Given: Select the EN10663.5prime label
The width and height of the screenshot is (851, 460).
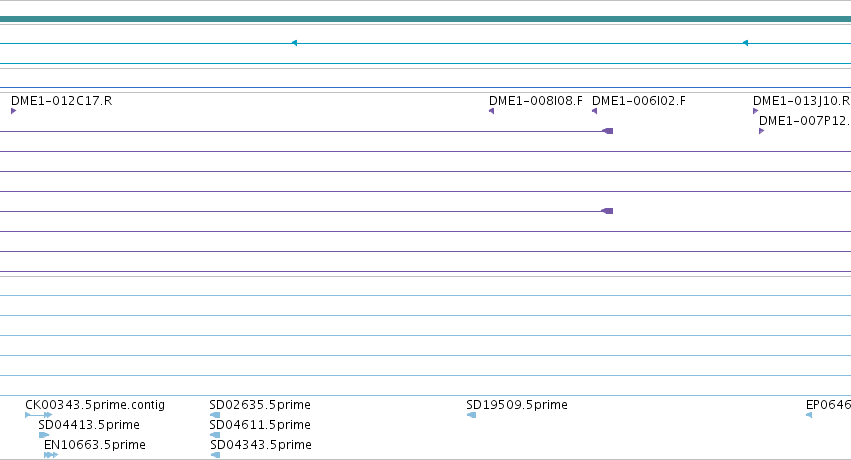Looking at the screenshot, I should [x=95, y=445].
